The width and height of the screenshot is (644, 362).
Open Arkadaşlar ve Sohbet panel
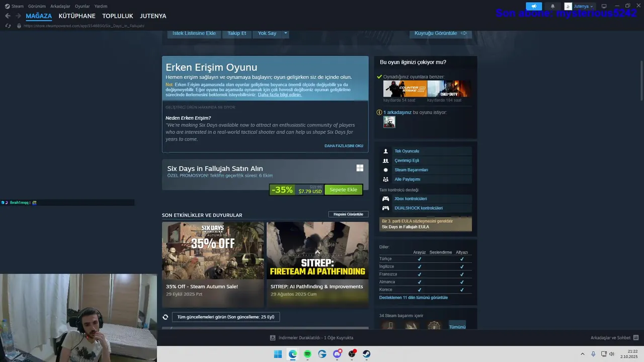614,338
